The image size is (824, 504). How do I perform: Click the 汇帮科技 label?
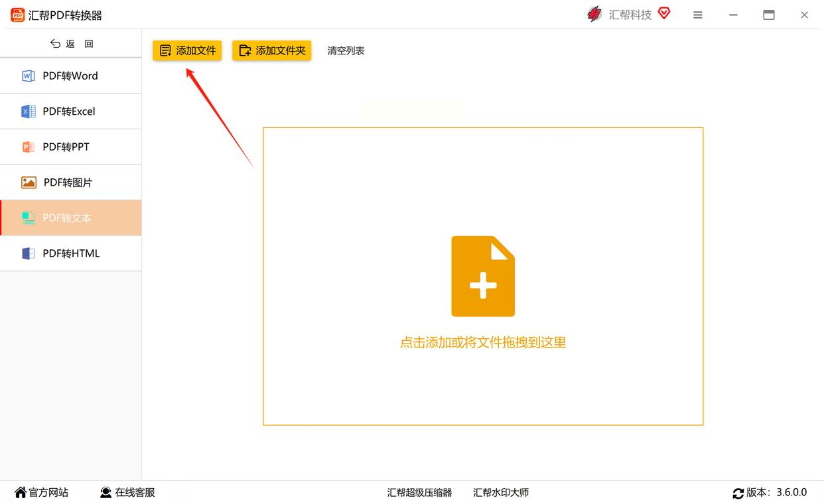click(x=630, y=15)
